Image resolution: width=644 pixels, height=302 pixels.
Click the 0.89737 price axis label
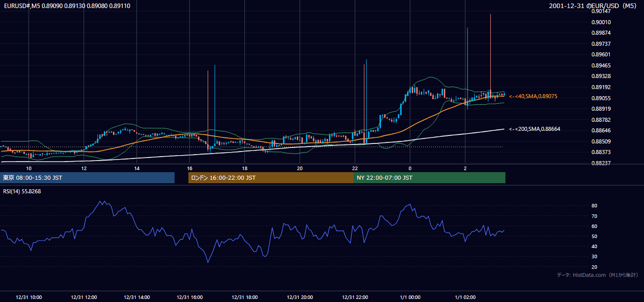click(601, 44)
